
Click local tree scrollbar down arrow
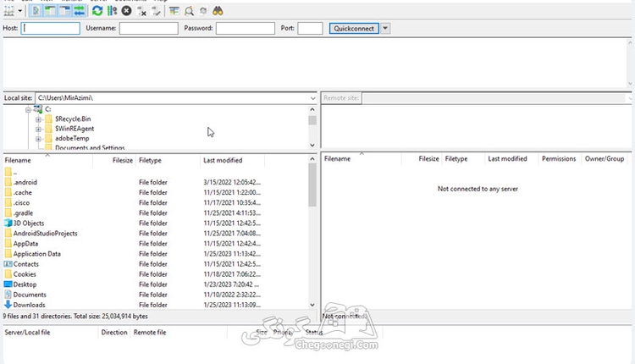tap(312, 145)
